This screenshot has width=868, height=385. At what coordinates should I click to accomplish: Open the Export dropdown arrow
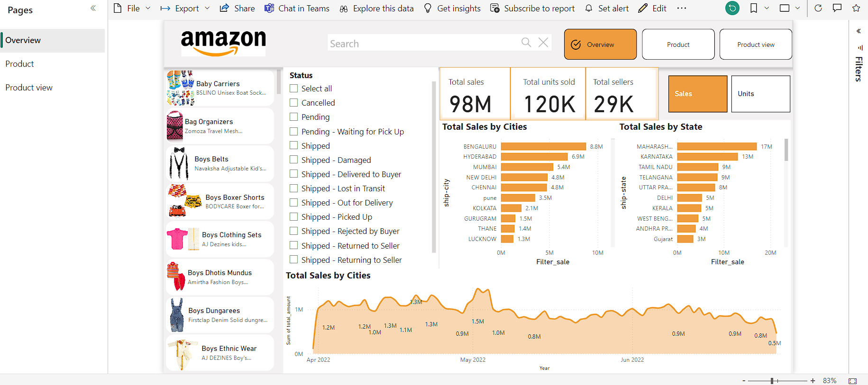[207, 9]
